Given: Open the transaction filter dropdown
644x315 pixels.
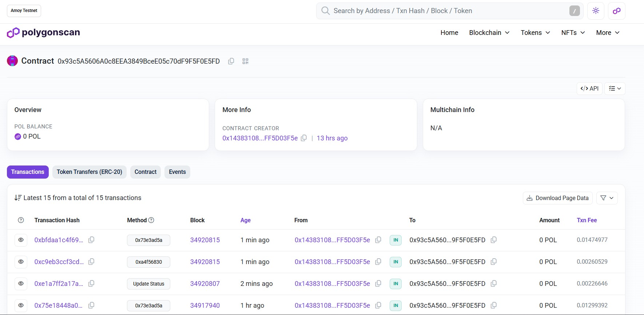Looking at the screenshot, I should pyautogui.click(x=607, y=198).
